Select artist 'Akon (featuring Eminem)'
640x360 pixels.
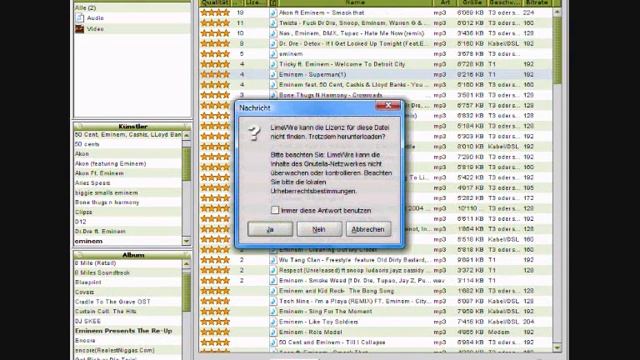[x=110, y=164]
